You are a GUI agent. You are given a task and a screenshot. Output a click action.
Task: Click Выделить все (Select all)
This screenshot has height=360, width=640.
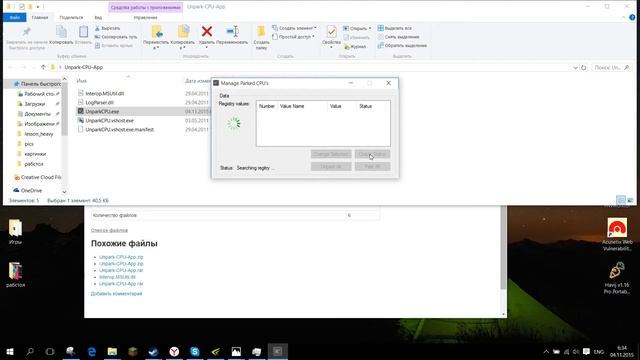pyautogui.click(x=394, y=28)
